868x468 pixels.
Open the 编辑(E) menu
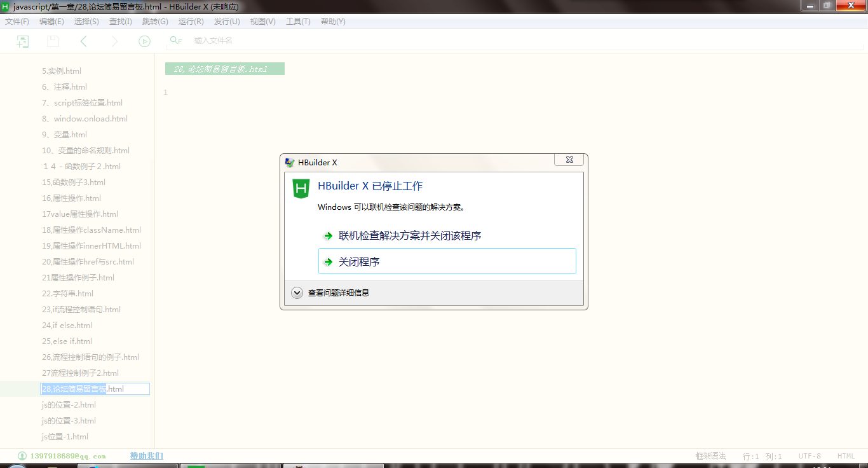click(x=51, y=22)
